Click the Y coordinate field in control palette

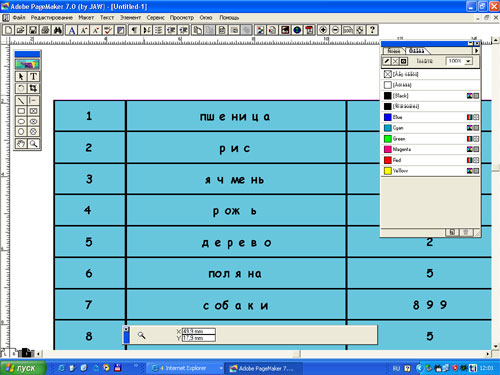[199, 338]
